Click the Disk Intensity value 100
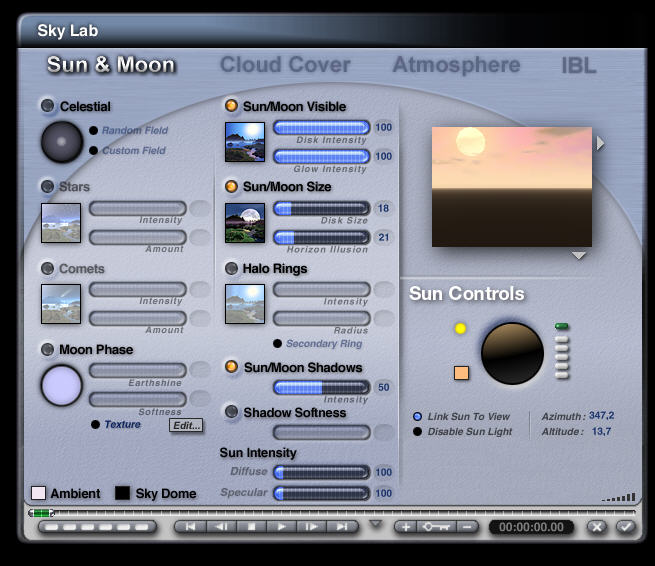655x566 pixels. click(x=383, y=127)
